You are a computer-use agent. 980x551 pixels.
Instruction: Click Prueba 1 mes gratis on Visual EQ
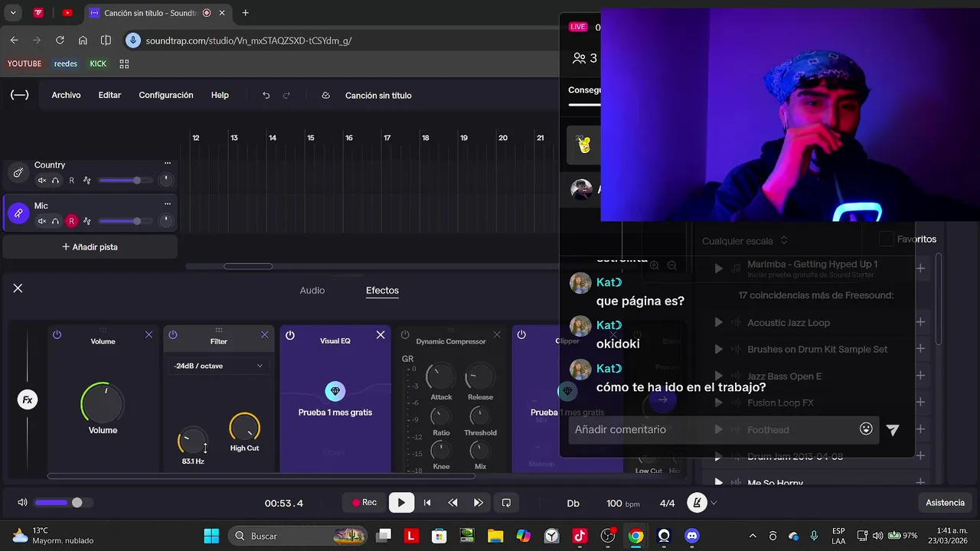point(335,412)
